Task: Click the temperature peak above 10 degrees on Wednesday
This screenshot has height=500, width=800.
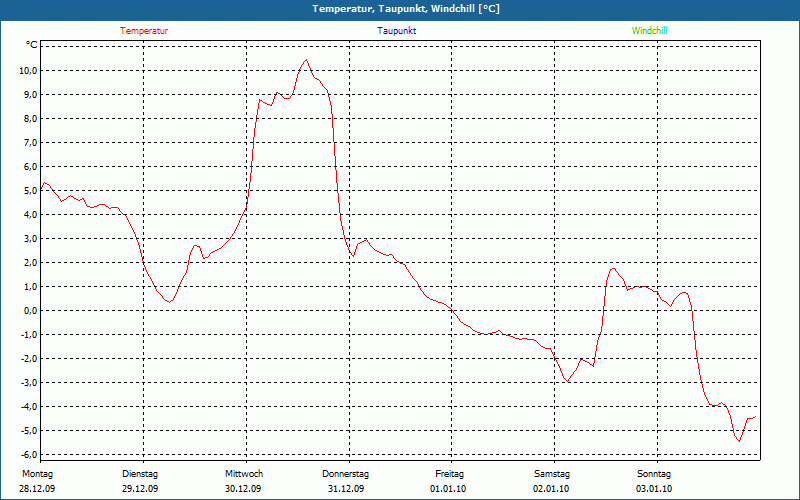Action: [x=306, y=60]
